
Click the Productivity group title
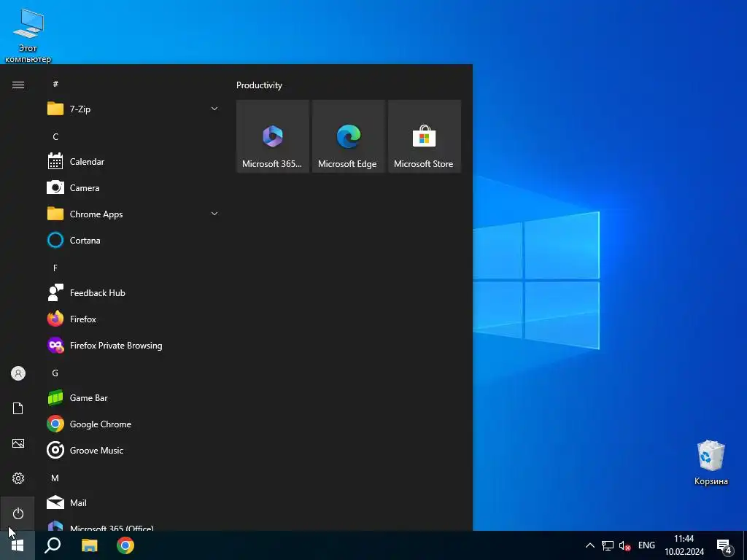point(259,85)
